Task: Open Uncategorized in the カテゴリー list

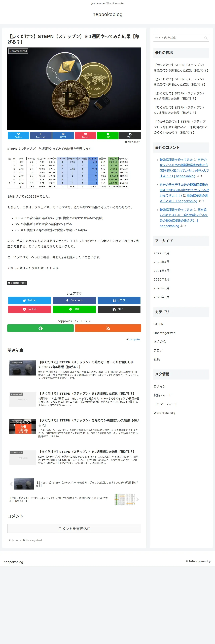Action: point(164,333)
